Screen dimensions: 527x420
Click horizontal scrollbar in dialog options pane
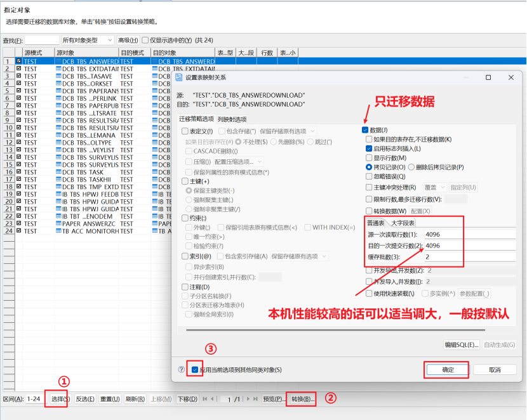pos(335,330)
